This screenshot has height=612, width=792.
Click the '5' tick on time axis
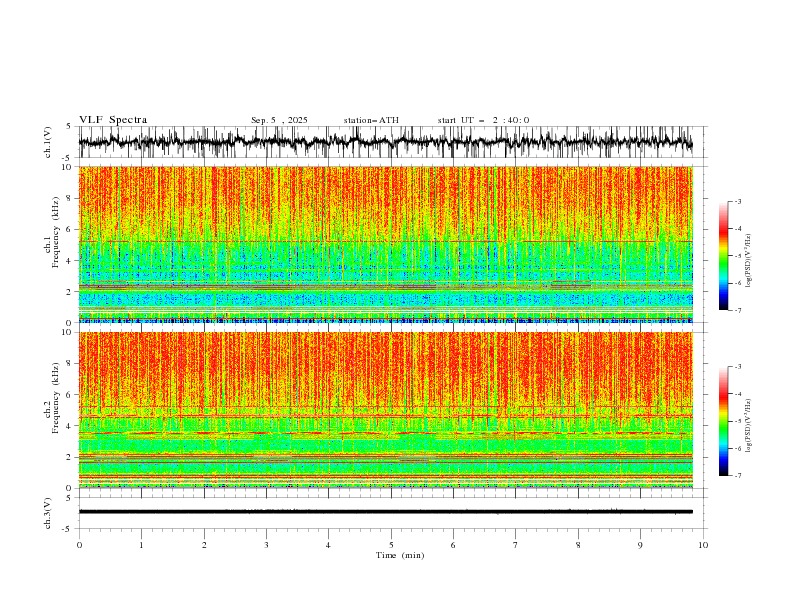coord(391,545)
